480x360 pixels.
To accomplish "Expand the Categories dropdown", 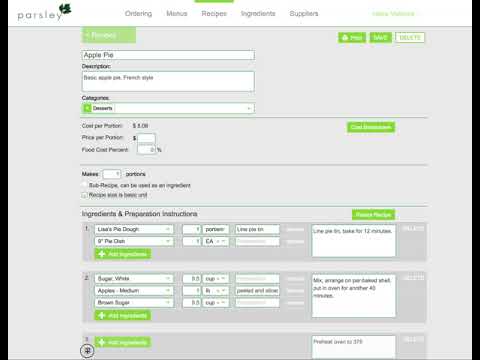I will click(x=249, y=108).
